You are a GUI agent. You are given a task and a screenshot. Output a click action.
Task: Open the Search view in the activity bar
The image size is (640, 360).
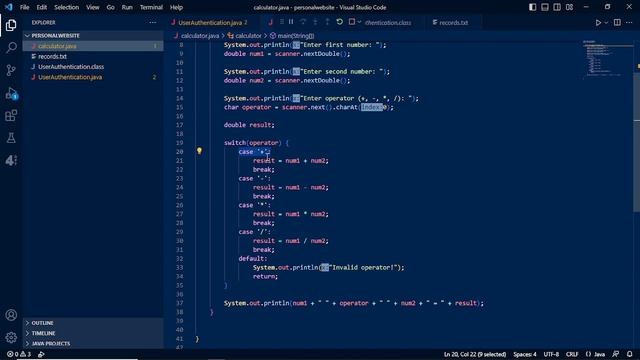pyautogui.click(x=11, y=48)
